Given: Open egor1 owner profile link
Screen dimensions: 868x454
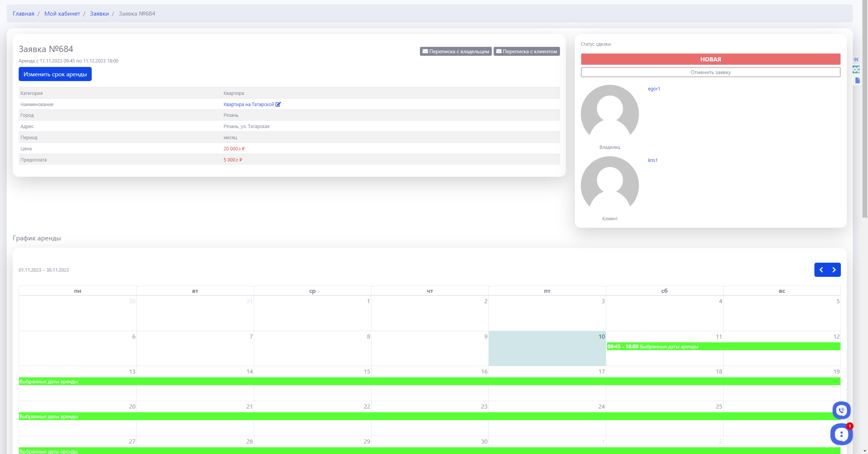Looking at the screenshot, I should 654,89.
